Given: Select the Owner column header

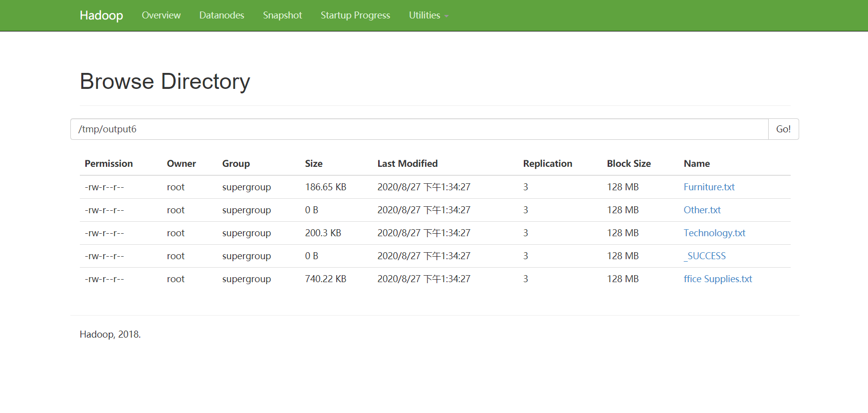Looking at the screenshot, I should pyautogui.click(x=182, y=164).
